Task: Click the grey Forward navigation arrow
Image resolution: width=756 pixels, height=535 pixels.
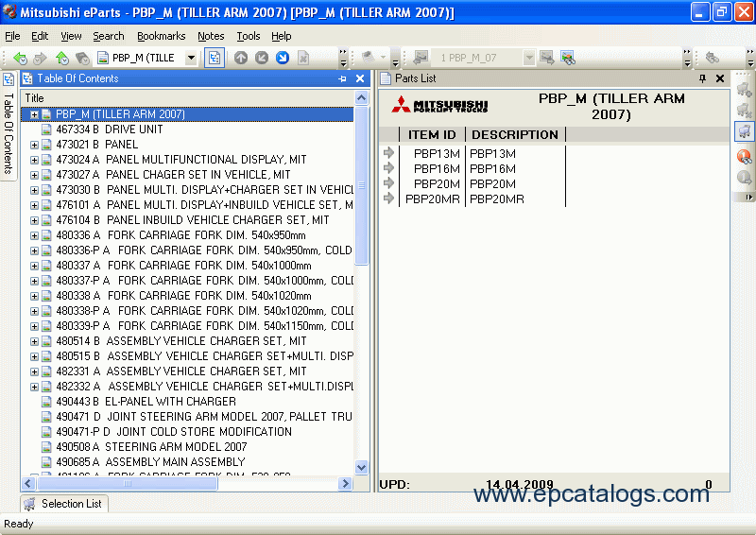Action: [40, 58]
